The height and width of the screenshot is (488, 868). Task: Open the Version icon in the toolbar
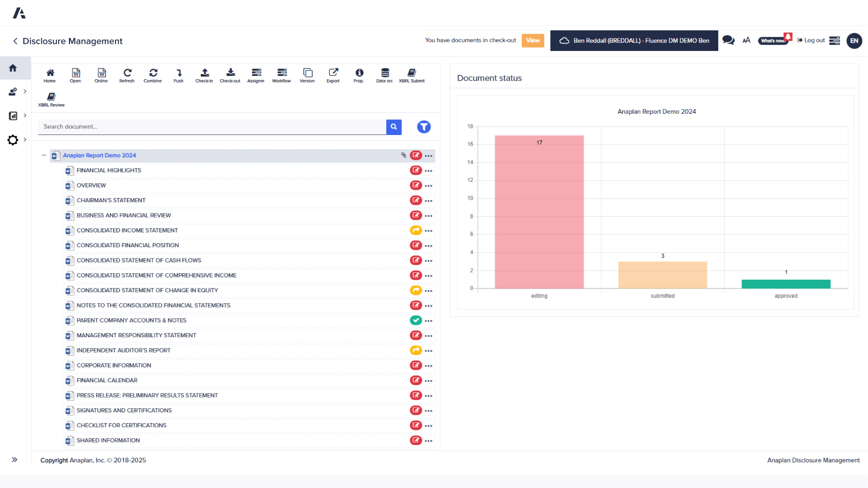coord(307,75)
